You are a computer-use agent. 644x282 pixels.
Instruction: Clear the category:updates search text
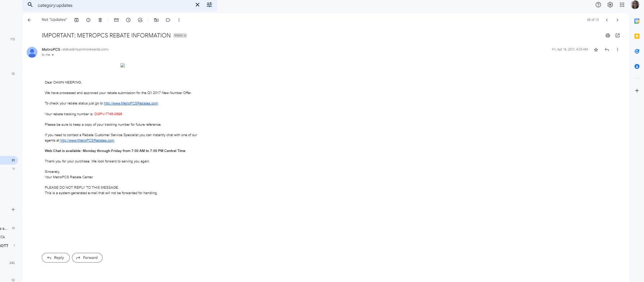[198, 5]
